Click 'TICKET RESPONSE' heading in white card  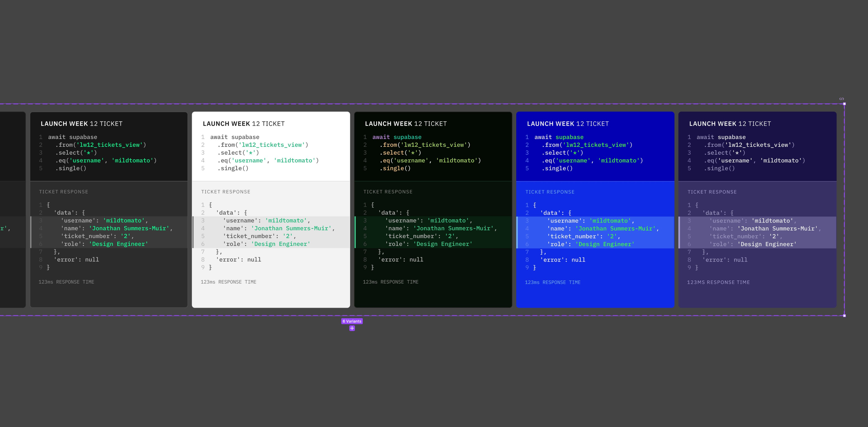click(226, 192)
